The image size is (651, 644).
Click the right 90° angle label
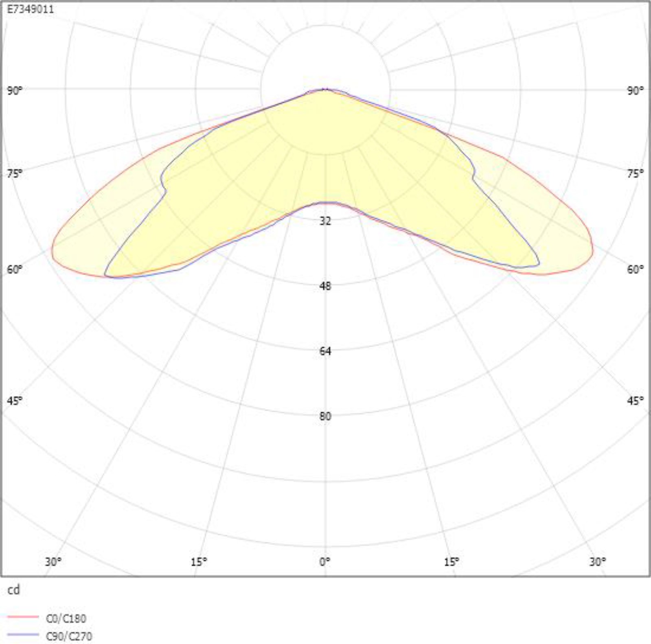(635, 91)
